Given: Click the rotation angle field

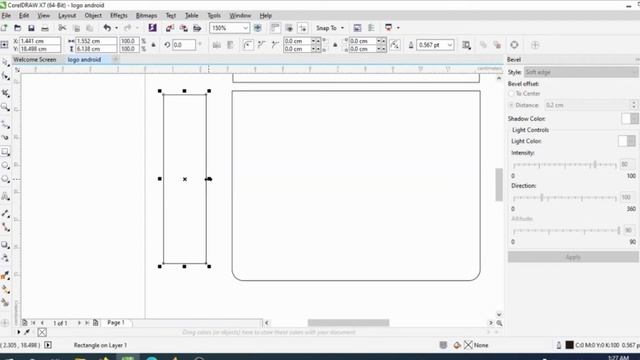Looking at the screenshot, I should coord(183,45).
